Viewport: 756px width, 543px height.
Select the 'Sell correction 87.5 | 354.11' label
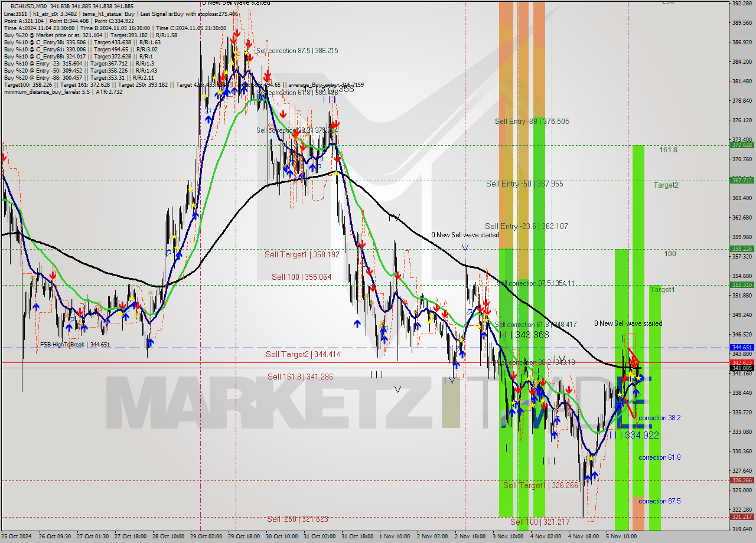(x=536, y=283)
